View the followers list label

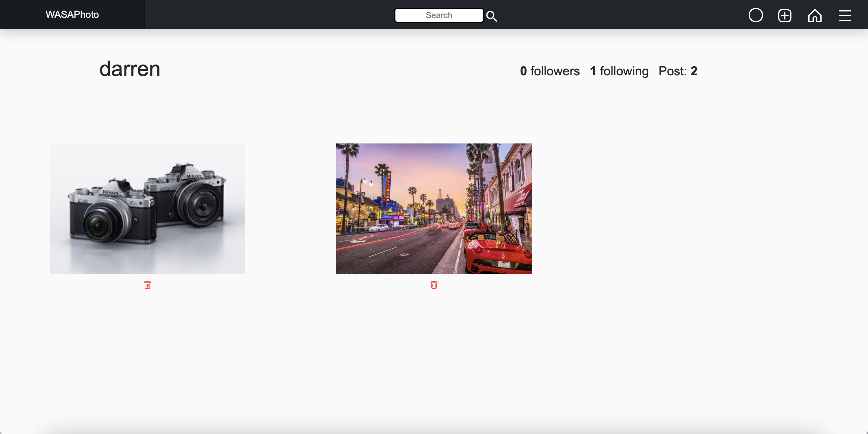coord(555,71)
